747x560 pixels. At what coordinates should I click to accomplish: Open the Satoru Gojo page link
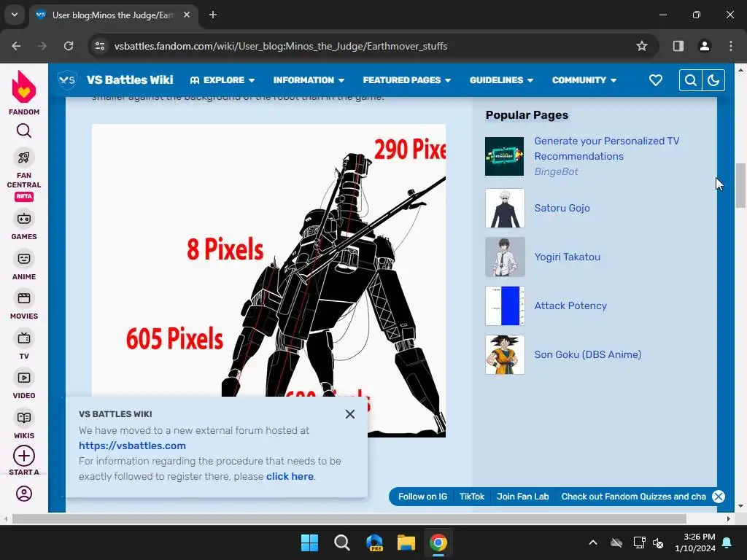tap(562, 208)
